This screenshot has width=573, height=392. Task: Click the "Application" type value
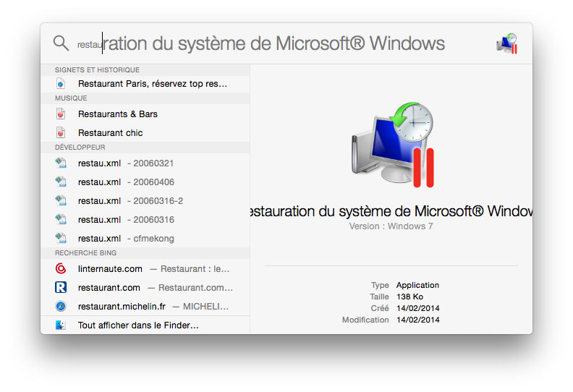[x=417, y=285]
